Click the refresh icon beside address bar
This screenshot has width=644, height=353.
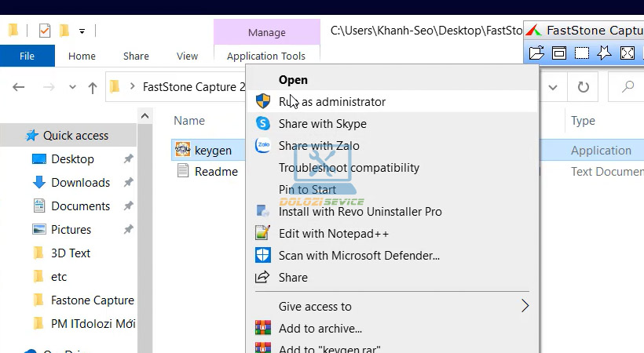pyautogui.click(x=583, y=87)
